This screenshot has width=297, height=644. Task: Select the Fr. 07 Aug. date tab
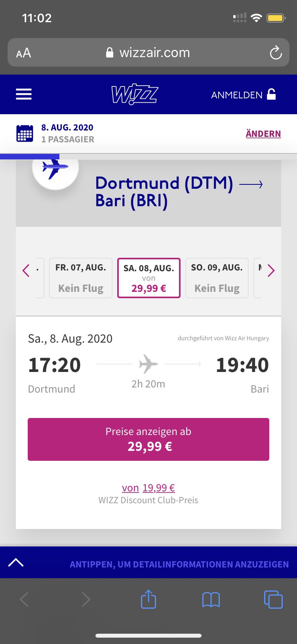click(x=81, y=278)
